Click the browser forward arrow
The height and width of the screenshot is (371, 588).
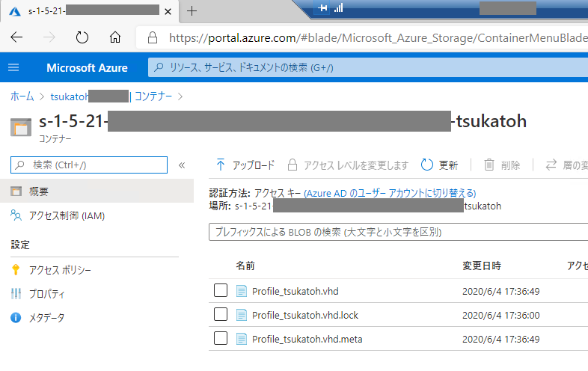pyautogui.click(x=49, y=37)
